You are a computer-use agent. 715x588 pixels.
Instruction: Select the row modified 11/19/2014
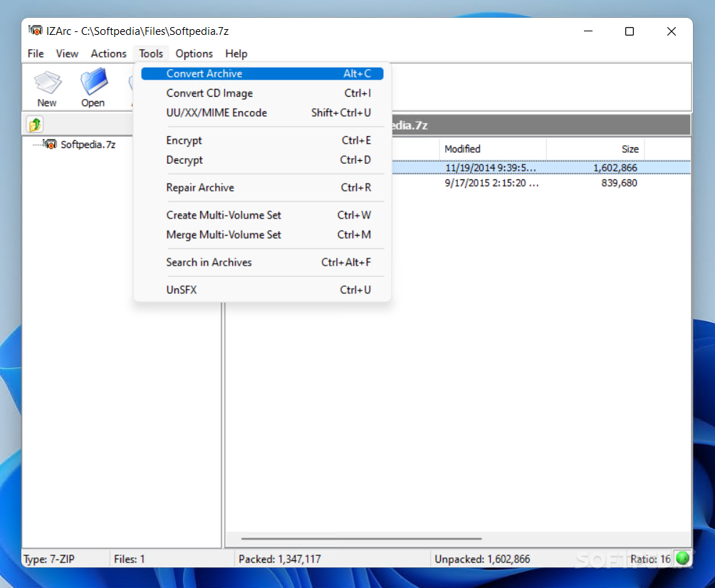(x=541, y=168)
